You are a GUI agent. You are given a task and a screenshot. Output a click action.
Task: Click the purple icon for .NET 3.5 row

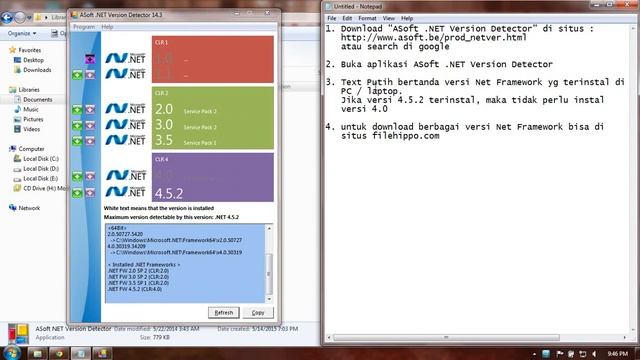click(x=90, y=141)
